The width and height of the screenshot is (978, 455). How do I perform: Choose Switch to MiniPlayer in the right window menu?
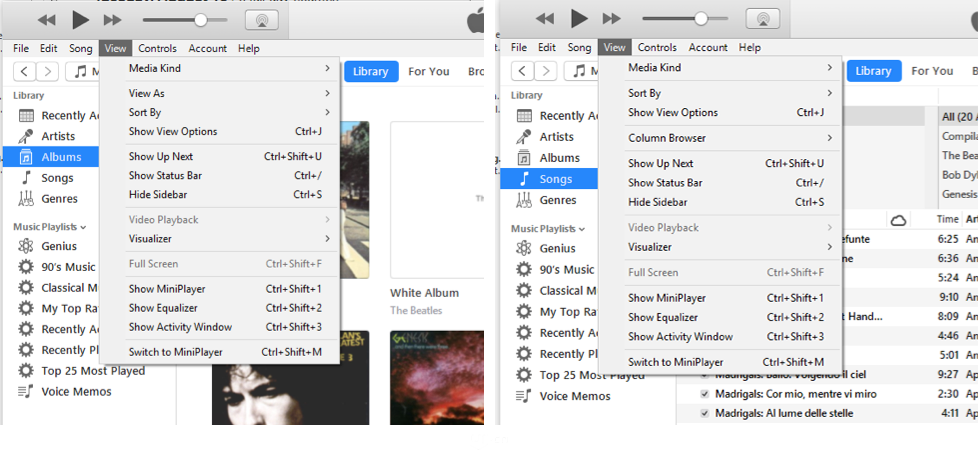click(x=720, y=362)
